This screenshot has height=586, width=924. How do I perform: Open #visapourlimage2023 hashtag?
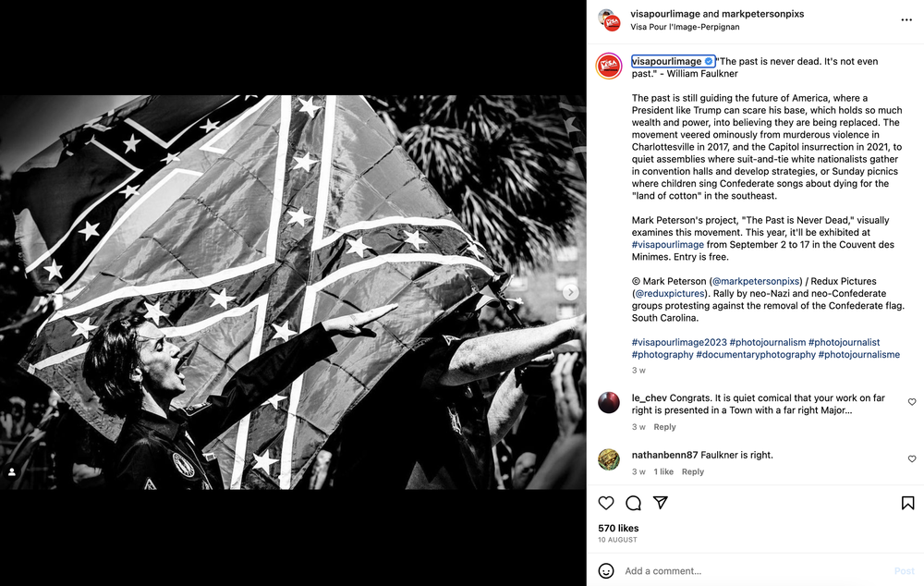(679, 342)
